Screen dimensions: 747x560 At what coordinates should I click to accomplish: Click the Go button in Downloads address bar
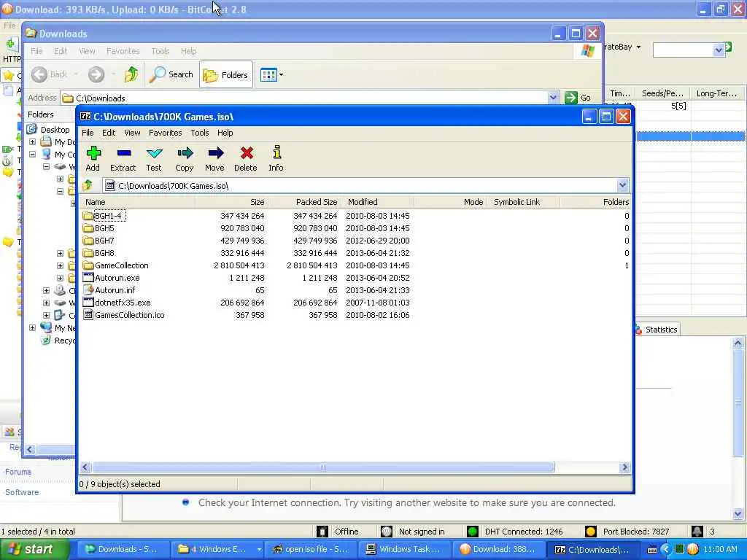tap(578, 98)
